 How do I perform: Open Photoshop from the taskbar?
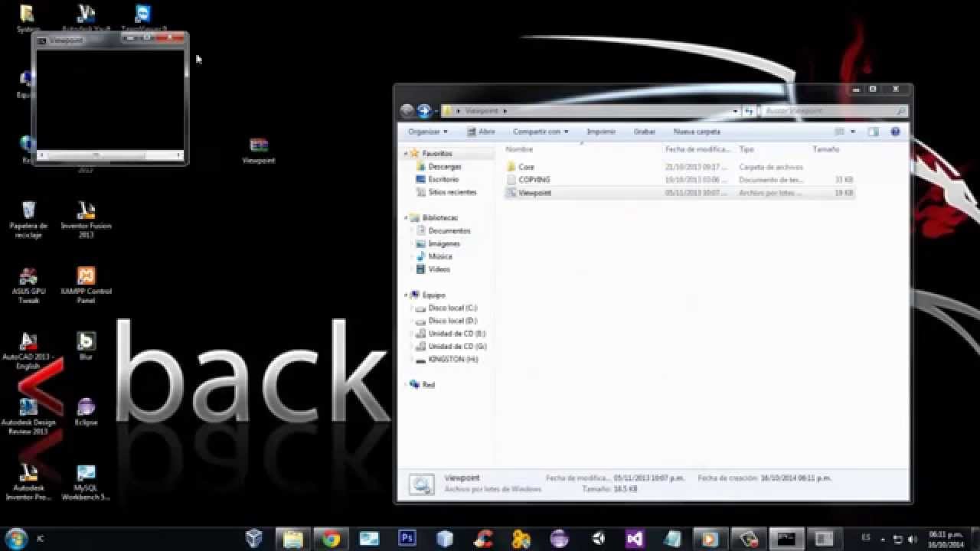(407, 539)
